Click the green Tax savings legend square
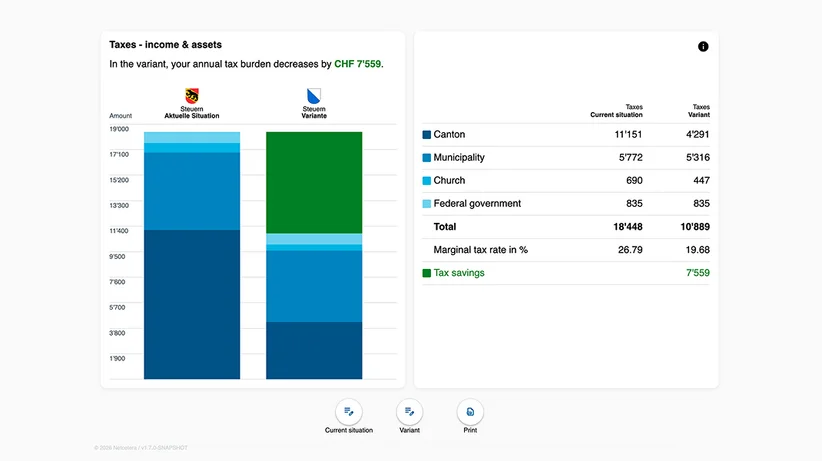This screenshot has height=461, width=822. click(x=427, y=273)
